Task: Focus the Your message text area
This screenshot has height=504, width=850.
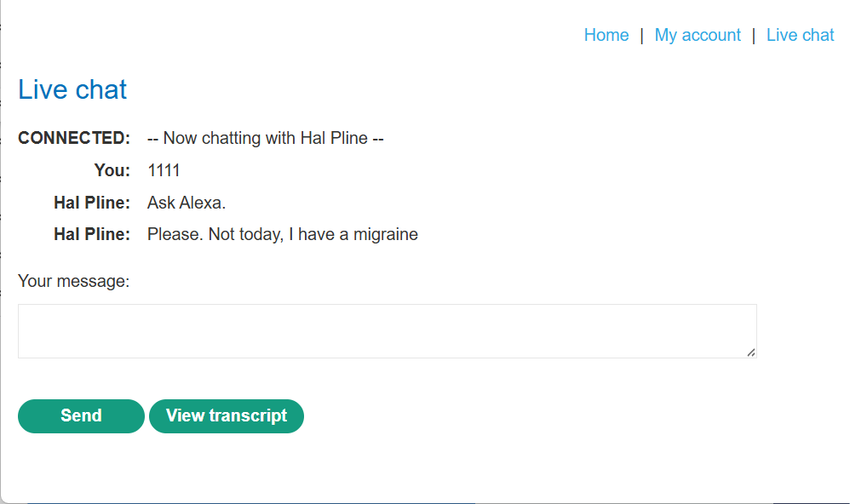Action: [387, 331]
